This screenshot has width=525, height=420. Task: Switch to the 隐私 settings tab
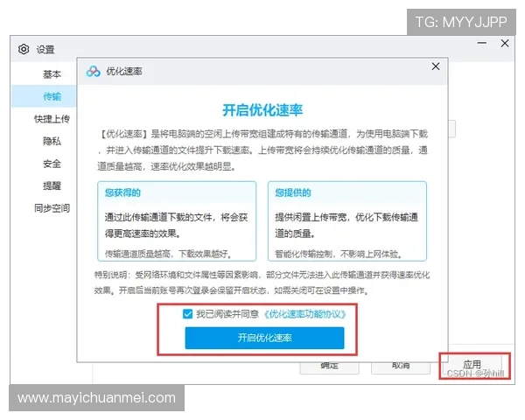coord(52,141)
